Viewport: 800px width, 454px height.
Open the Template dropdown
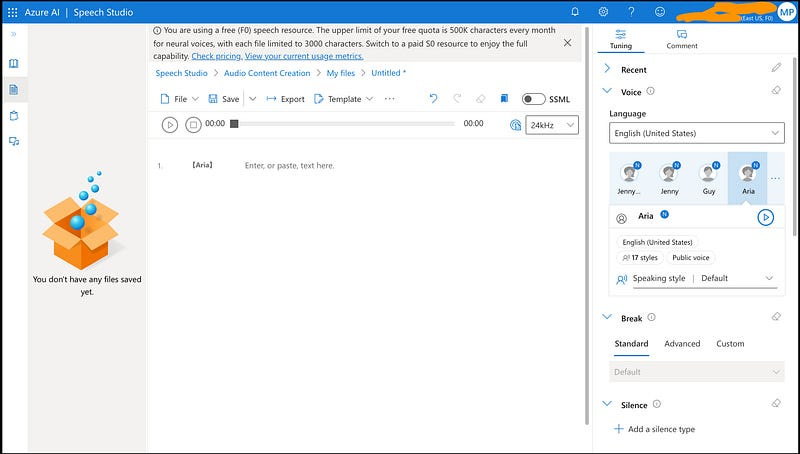pyautogui.click(x=343, y=99)
